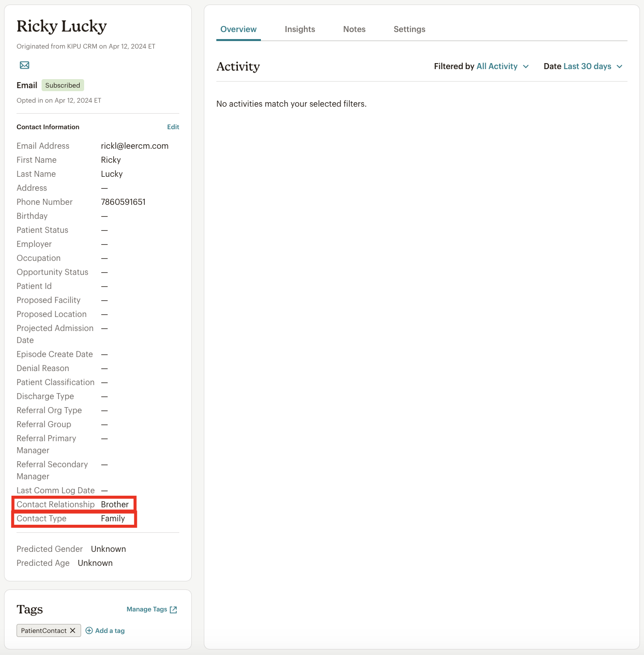The height and width of the screenshot is (655, 644).
Task: Click the Last Name value Lucky
Action: click(x=112, y=174)
